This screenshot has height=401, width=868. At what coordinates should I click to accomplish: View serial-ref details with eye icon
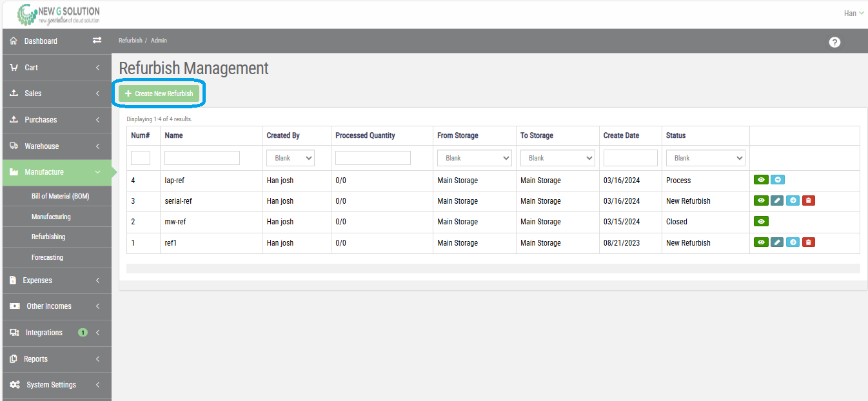pyautogui.click(x=761, y=200)
